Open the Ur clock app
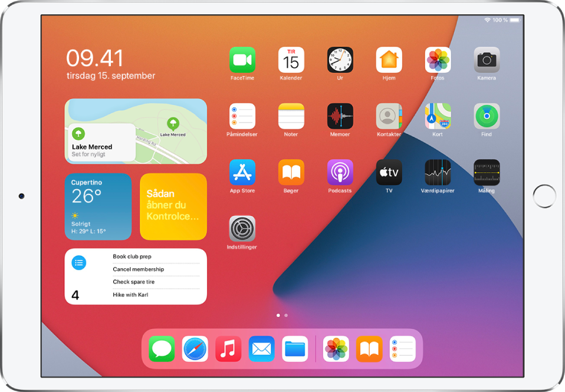The image size is (565, 392). click(x=340, y=60)
